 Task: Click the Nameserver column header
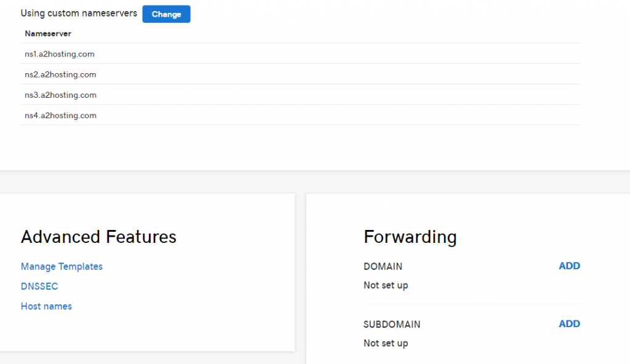(x=48, y=34)
